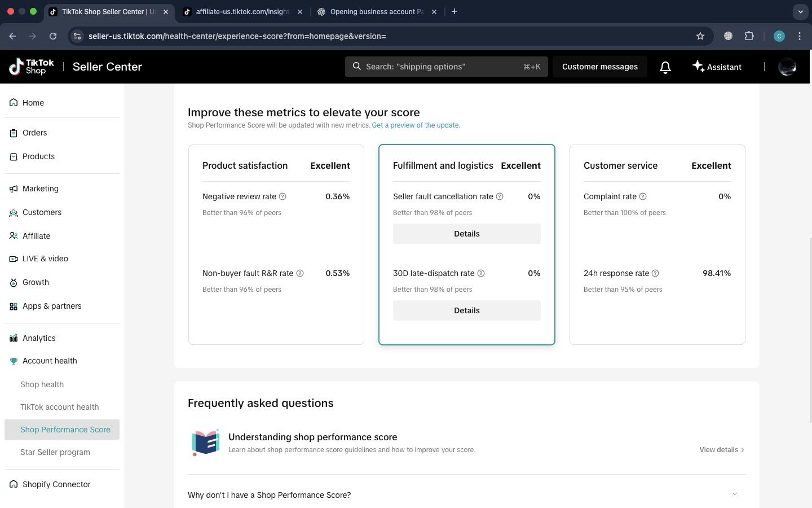The height and width of the screenshot is (508, 812).
Task: Click "Better than 100% of peers" text
Action: click(x=624, y=213)
